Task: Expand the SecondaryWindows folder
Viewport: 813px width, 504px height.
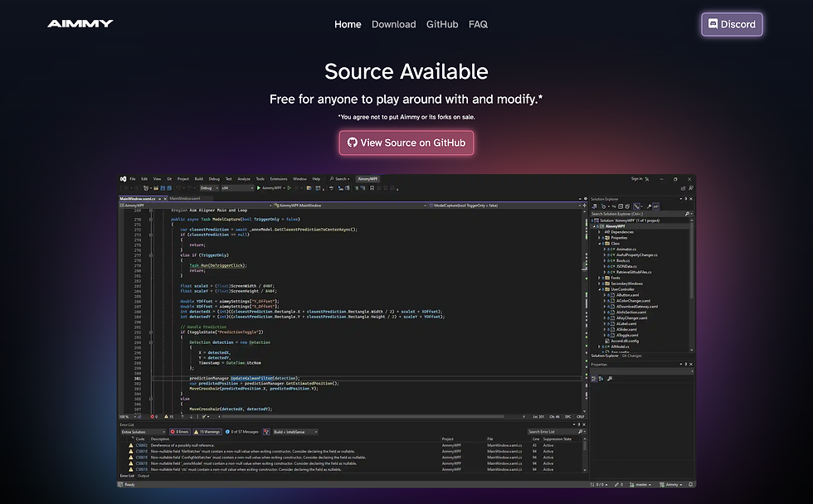Action: (x=599, y=283)
